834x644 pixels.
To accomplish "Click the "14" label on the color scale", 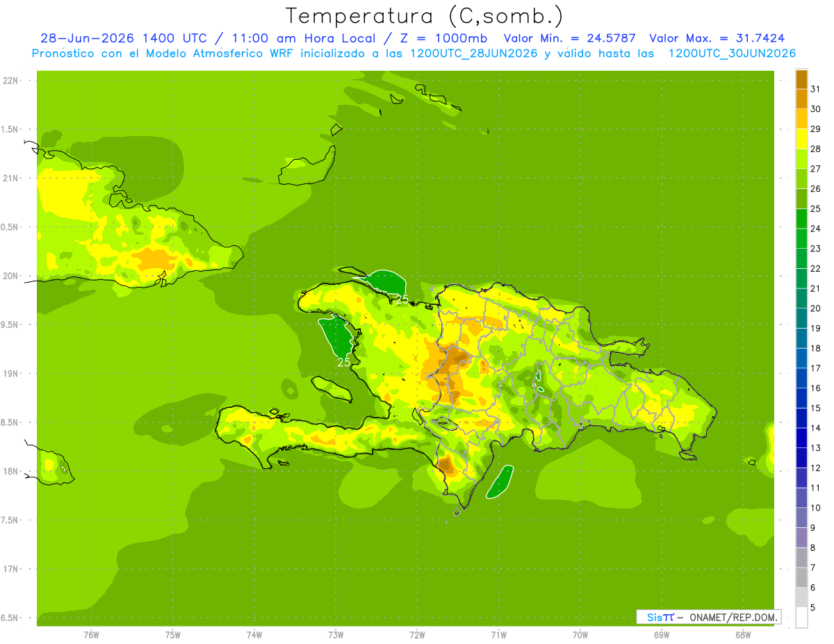I will pyautogui.click(x=815, y=428).
